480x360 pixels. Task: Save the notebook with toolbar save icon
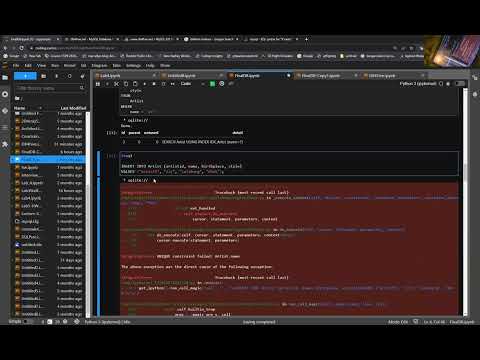[x=98, y=84]
